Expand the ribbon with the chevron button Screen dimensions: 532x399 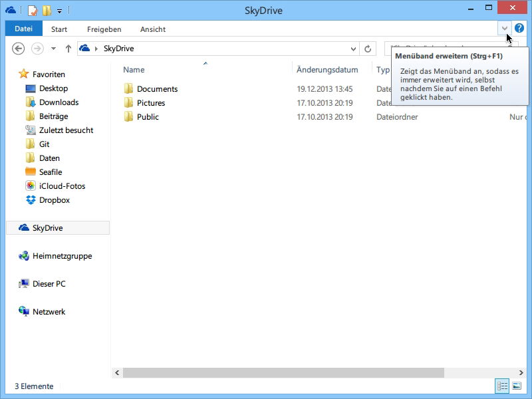click(x=505, y=29)
